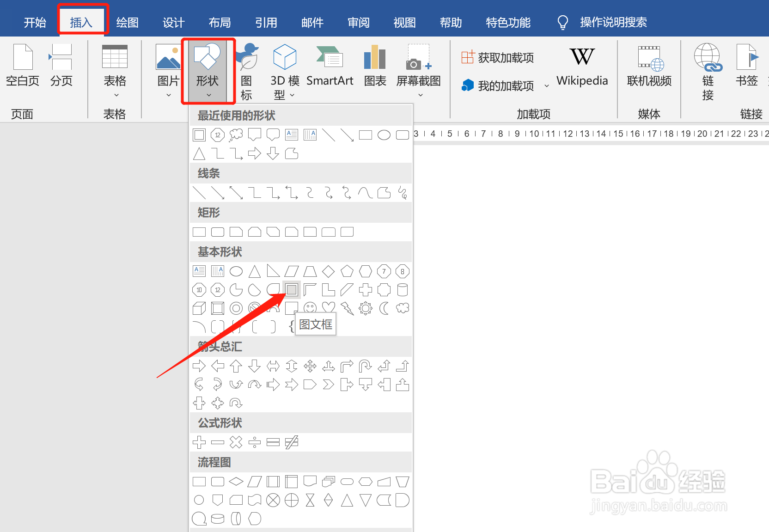Select the cloud callout in recently used shapes
Image resolution: width=769 pixels, height=532 pixels.
coord(236,135)
